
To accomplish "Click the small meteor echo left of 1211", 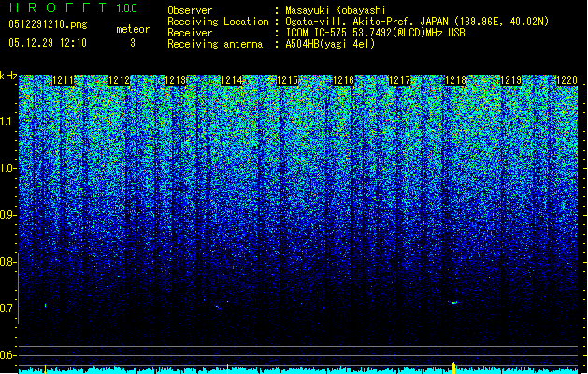I will tap(46, 306).
